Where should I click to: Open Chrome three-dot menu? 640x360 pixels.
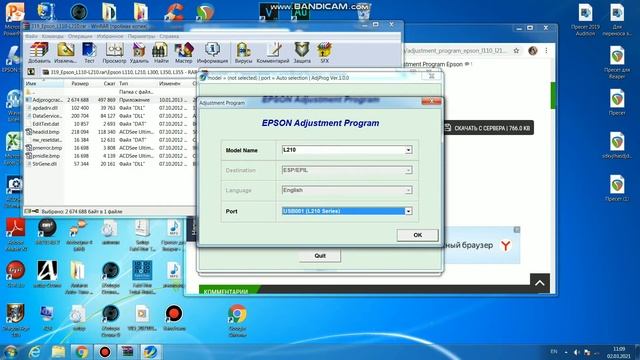[546, 51]
